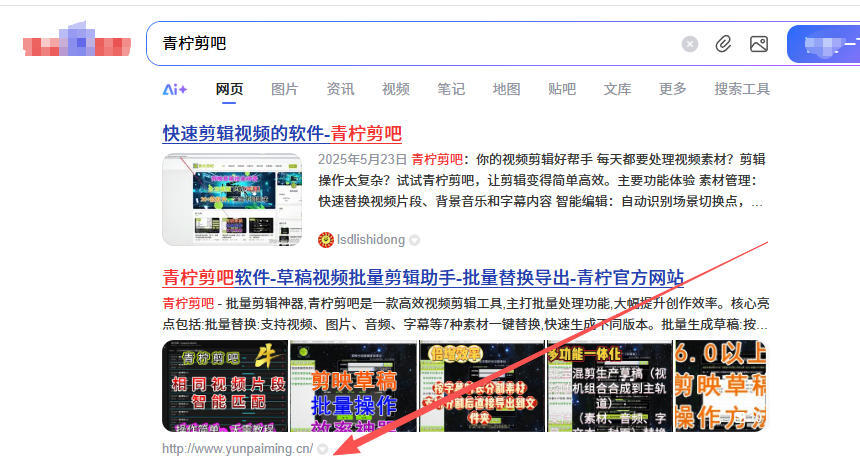Go to the 地图 tab
Viewport: 860px width, 465px height.
[506, 89]
